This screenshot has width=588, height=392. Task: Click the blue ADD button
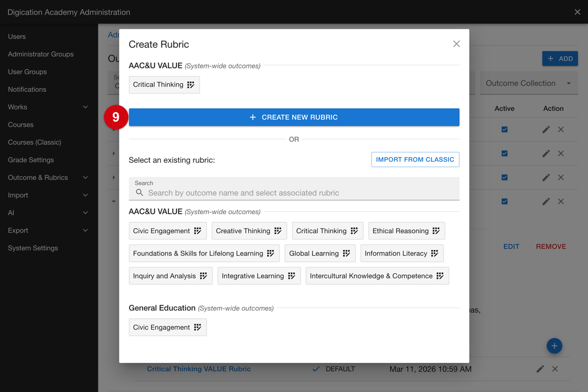coord(560,58)
